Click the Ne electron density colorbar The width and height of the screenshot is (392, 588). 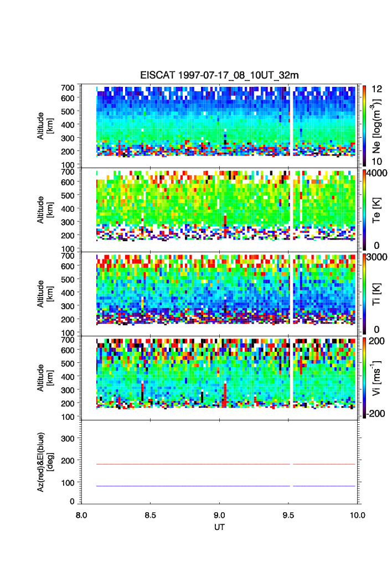pyautogui.click(x=364, y=125)
